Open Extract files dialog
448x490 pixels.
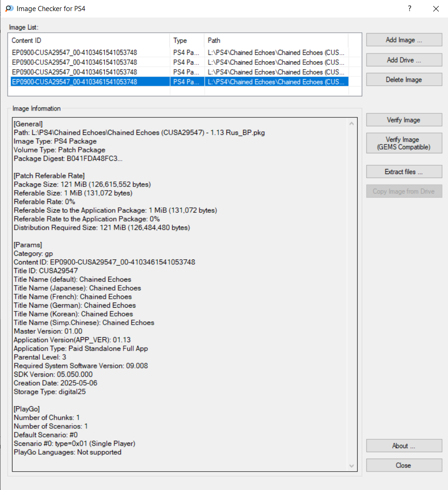pos(404,172)
